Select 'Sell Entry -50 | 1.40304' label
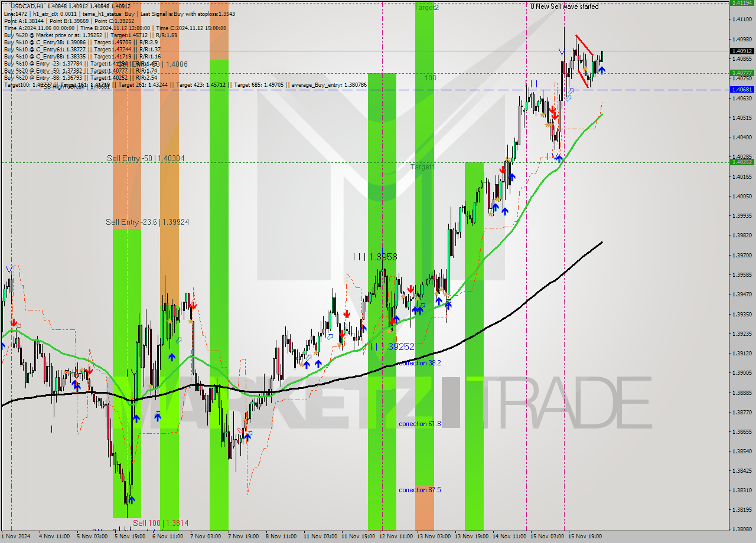The height and width of the screenshot is (543, 756). pos(145,158)
